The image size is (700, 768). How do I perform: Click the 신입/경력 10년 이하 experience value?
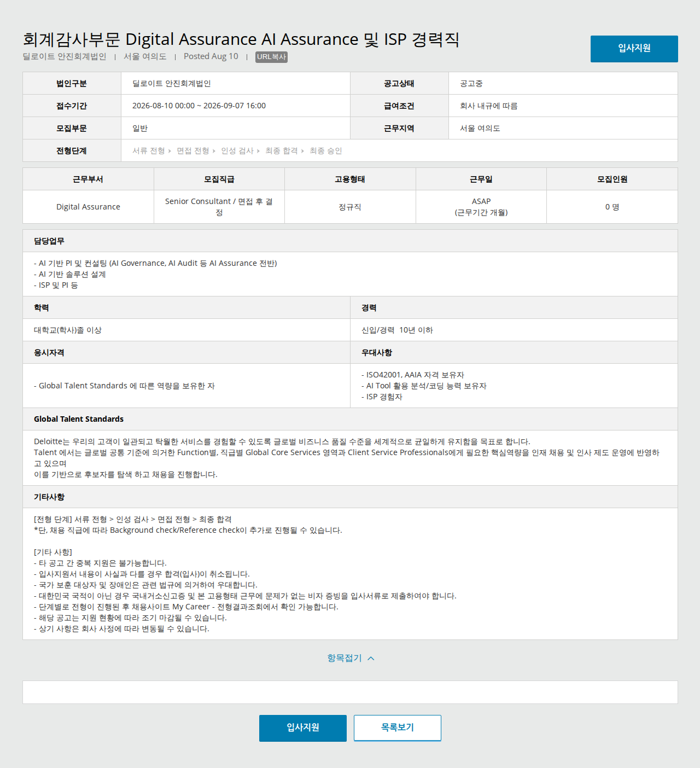click(397, 330)
